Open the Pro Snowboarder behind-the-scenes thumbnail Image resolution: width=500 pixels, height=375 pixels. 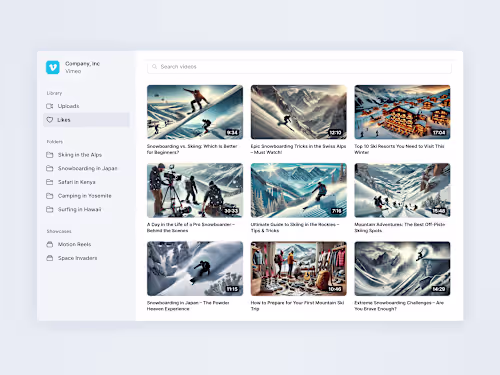click(x=195, y=190)
